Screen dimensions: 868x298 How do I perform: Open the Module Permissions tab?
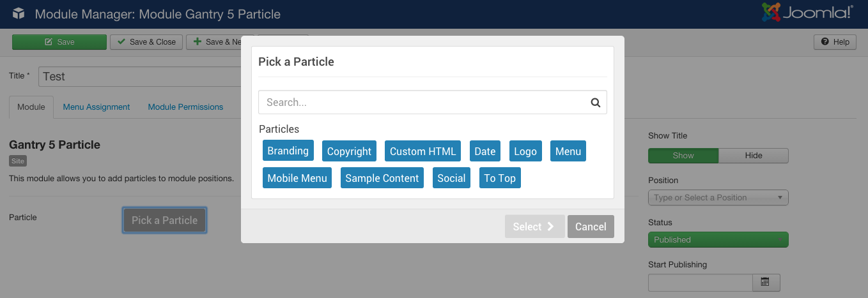[x=185, y=107]
